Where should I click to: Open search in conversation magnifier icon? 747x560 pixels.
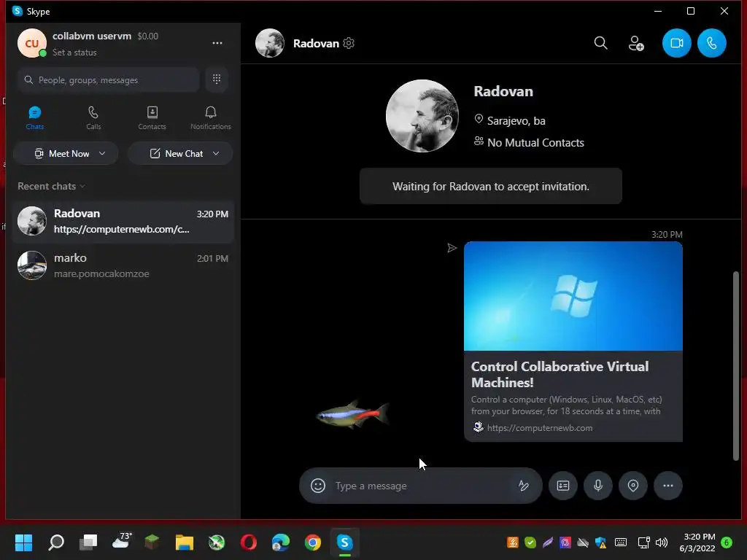coord(601,43)
